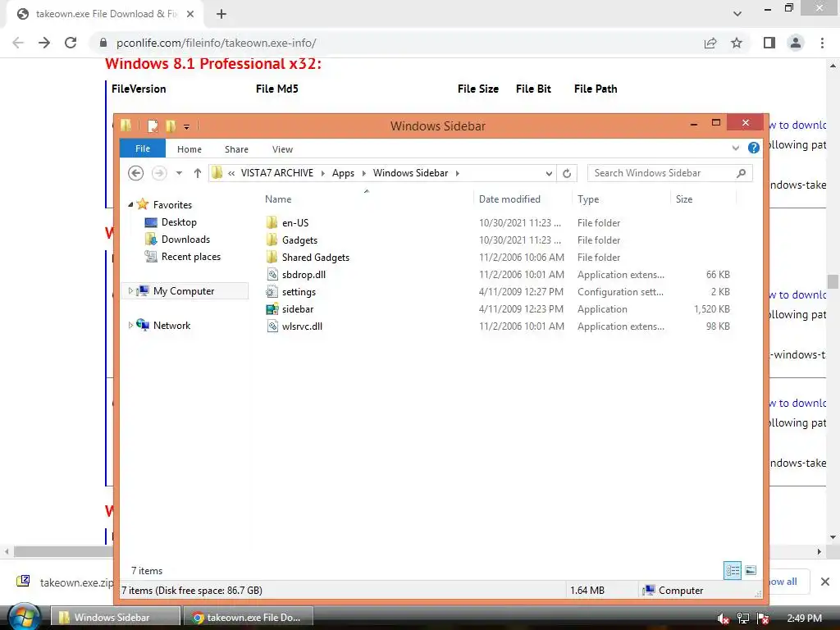This screenshot has height=630, width=840.
Task: Select Recent places in Favorites
Action: point(190,257)
